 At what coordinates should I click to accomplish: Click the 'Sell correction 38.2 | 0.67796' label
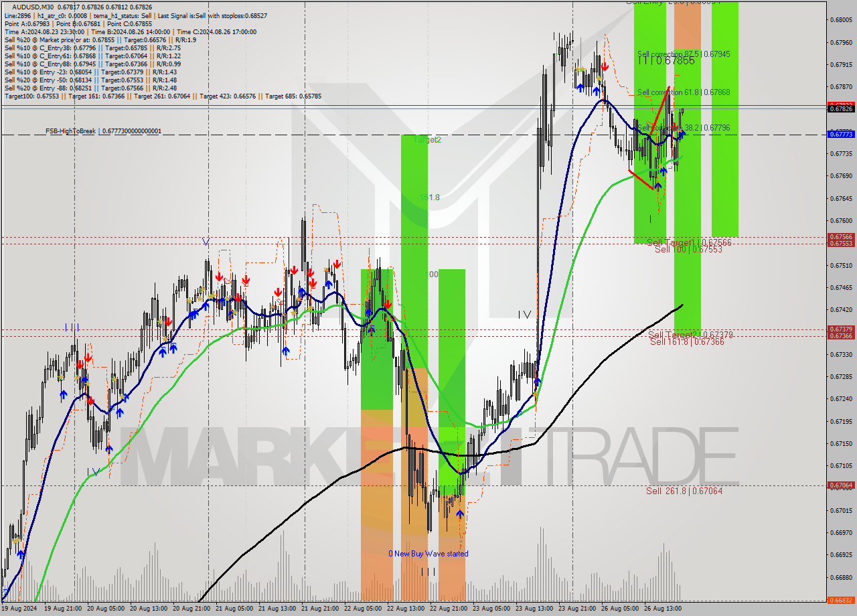point(684,127)
